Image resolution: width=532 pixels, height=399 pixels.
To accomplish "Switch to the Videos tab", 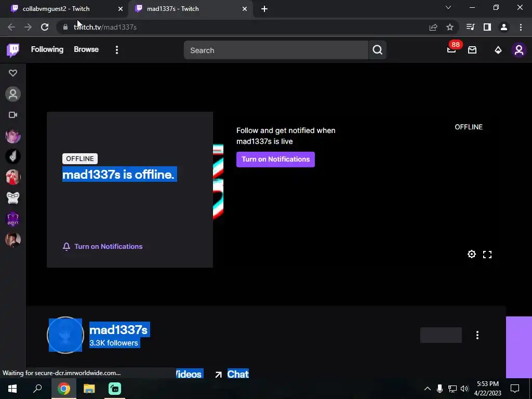I will [x=189, y=374].
